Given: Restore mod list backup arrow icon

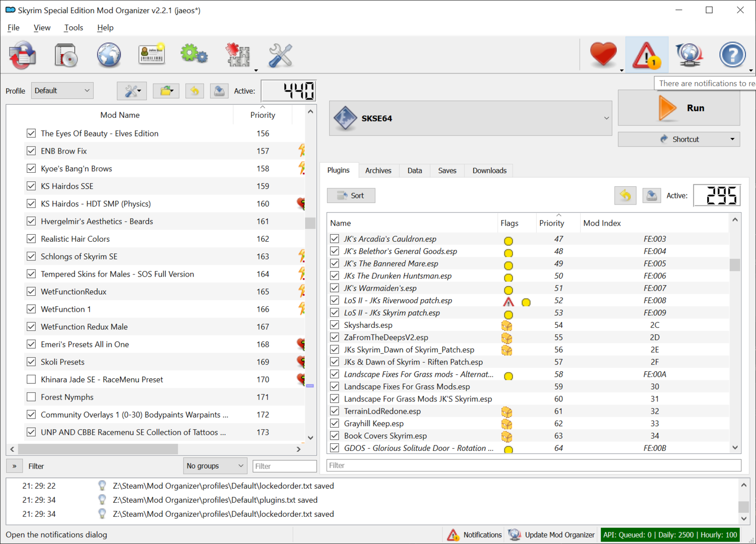Looking at the screenshot, I should (195, 91).
